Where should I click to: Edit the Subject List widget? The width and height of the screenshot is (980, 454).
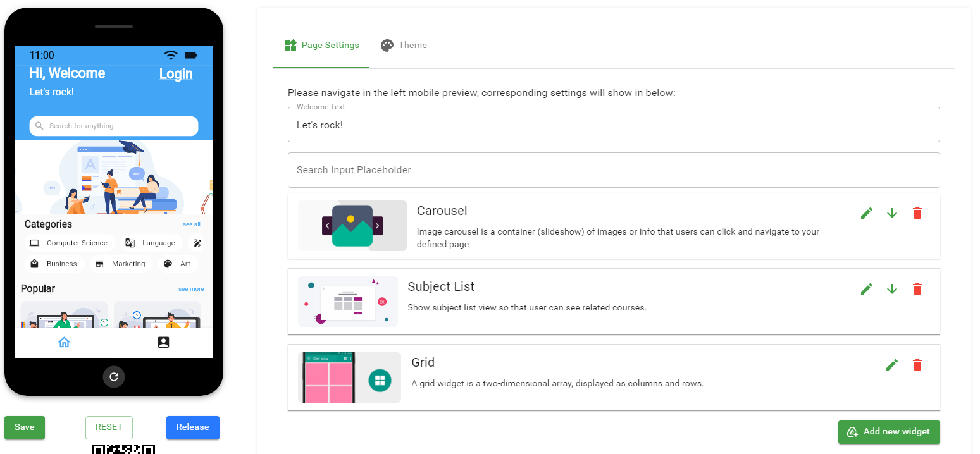pyautogui.click(x=867, y=289)
